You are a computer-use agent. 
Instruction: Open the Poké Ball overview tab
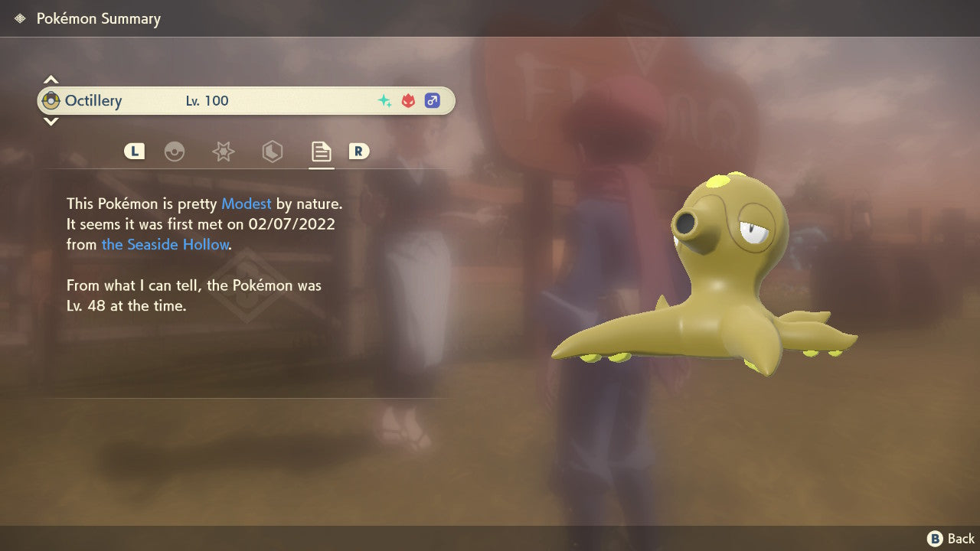[x=175, y=152]
